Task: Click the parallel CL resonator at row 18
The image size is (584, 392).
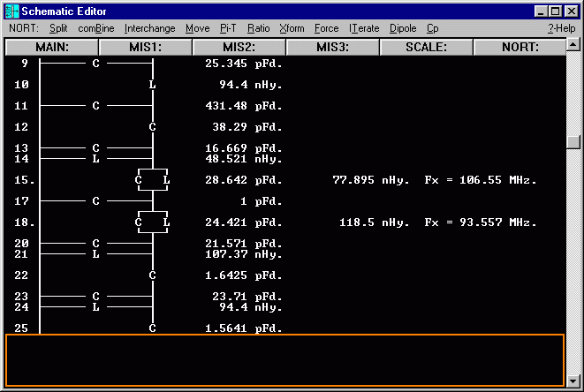Action: [152, 222]
